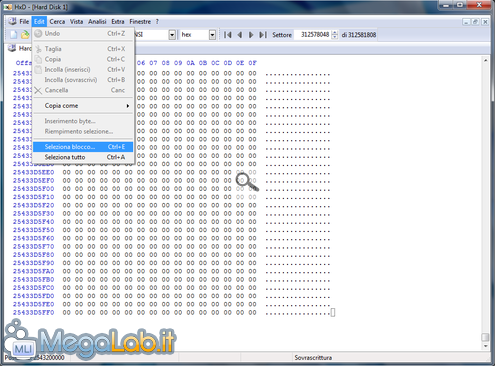Click the Undo menu entry
The image size is (495, 366).
pyautogui.click(x=83, y=33)
